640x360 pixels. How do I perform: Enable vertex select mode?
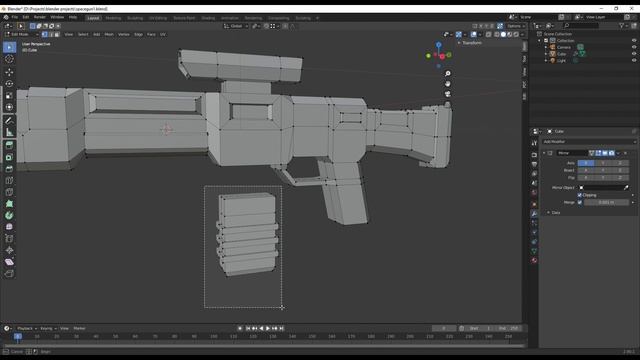pos(44,35)
